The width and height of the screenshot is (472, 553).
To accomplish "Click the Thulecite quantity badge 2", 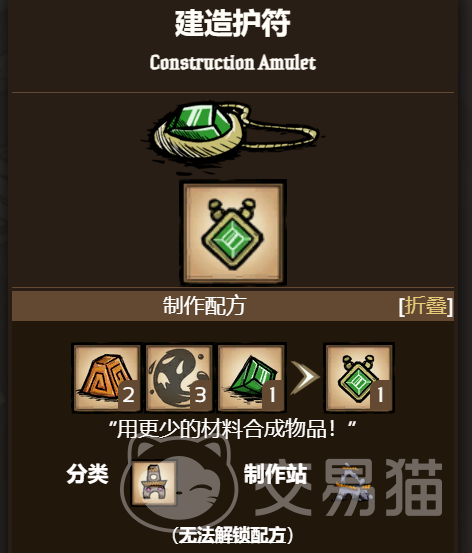I will (129, 395).
